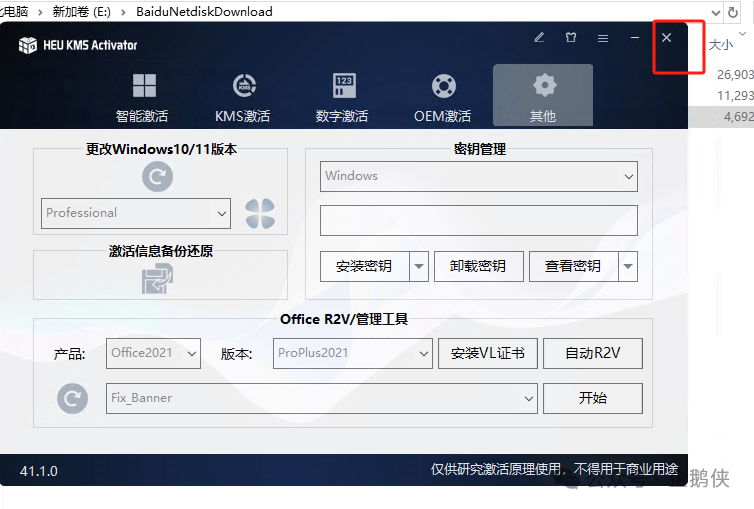Screen dimensions: 754x509
Task: Expand the Explorer address bar history dropdown
Action: (x=716, y=12)
